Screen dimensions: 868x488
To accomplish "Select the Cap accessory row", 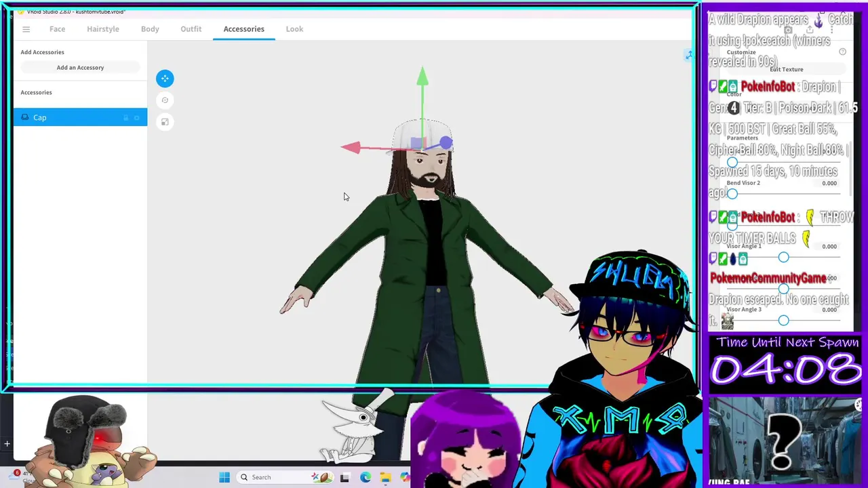I will (x=80, y=118).
